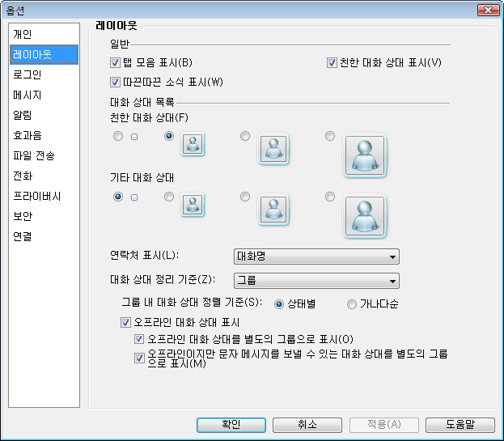Confirm settings with the 확인 button
The width and height of the screenshot is (504, 441).
231,425
